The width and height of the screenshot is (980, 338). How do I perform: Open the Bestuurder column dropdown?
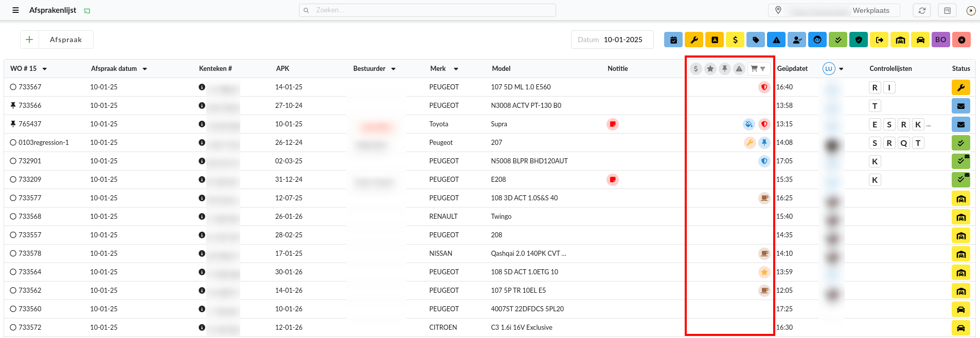click(x=394, y=69)
